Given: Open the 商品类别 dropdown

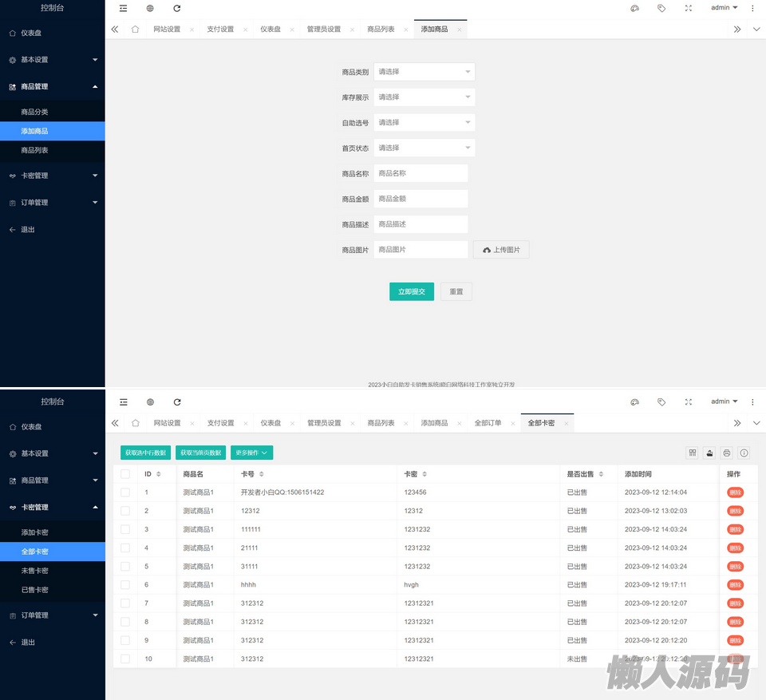Looking at the screenshot, I should point(424,72).
